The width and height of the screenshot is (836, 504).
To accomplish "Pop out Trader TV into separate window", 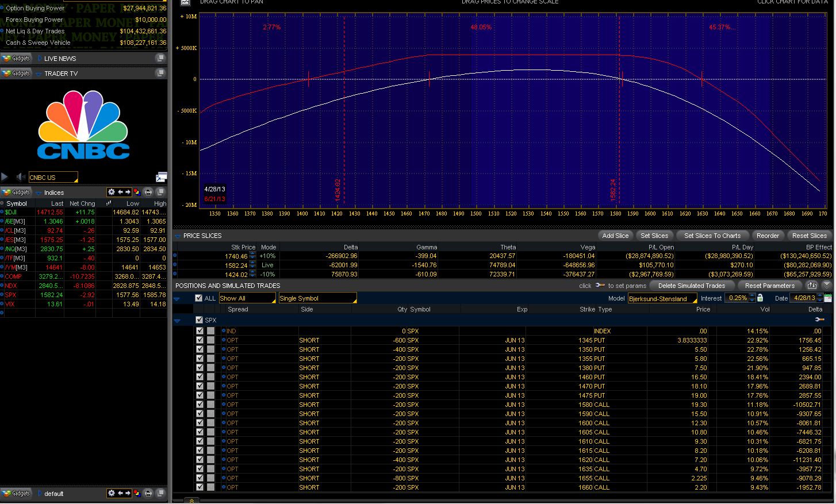I will [x=161, y=177].
